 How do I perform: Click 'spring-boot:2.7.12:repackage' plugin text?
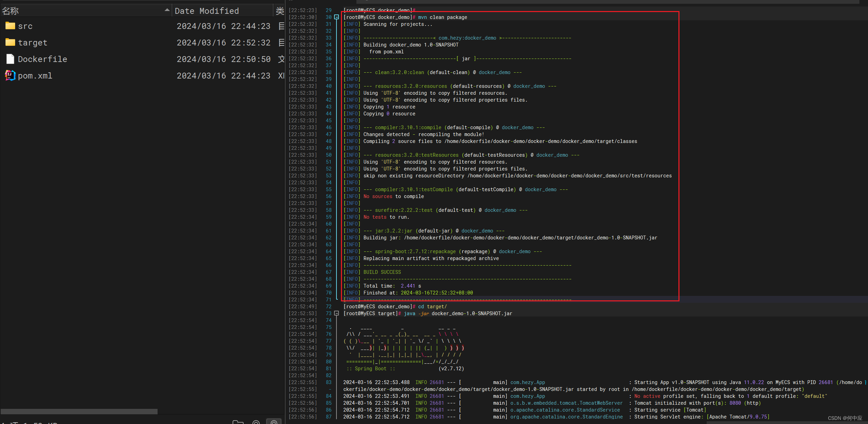[415, 251]
